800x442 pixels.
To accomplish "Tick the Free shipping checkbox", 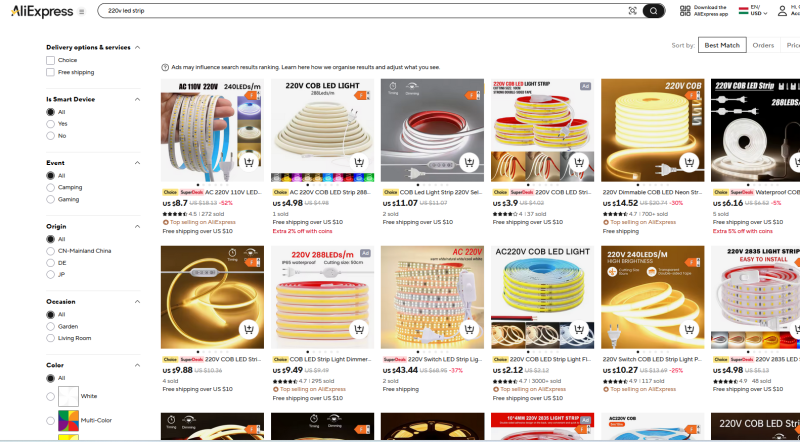I will (50, 72).
